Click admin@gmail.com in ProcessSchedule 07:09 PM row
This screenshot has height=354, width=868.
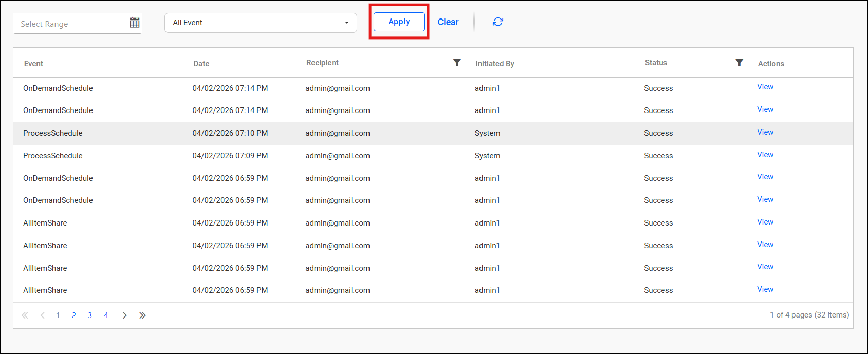[x=338, y=156]
